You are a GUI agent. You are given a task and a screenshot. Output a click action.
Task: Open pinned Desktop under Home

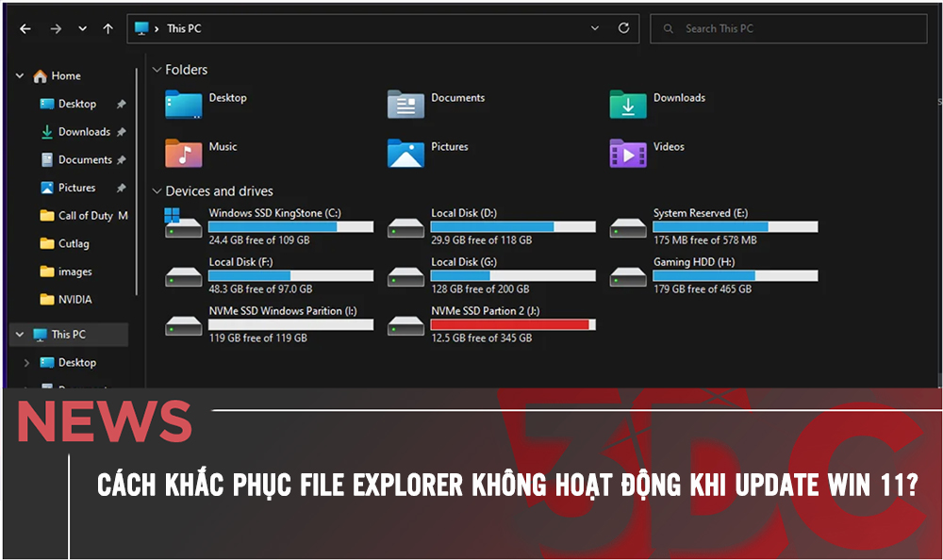coord(77,104)
